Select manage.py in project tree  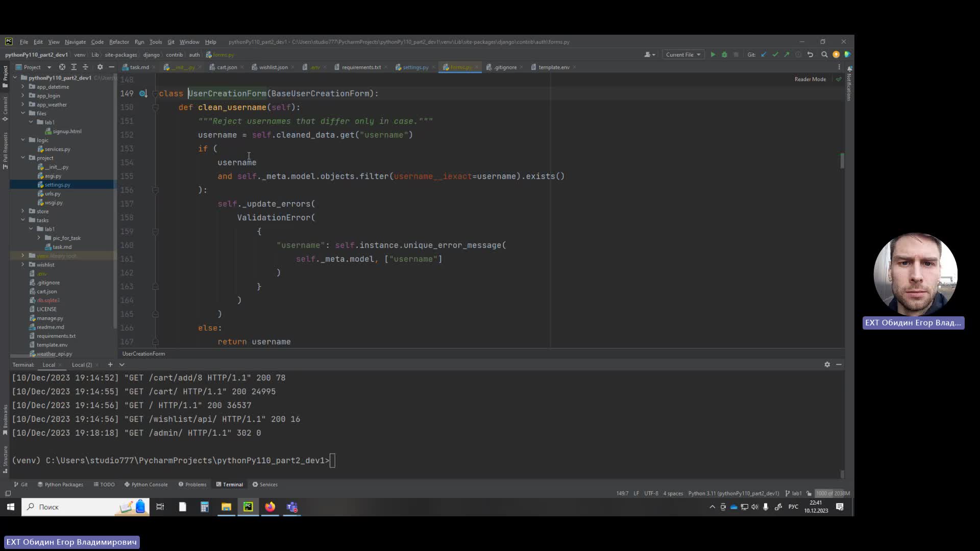point(50,318)
